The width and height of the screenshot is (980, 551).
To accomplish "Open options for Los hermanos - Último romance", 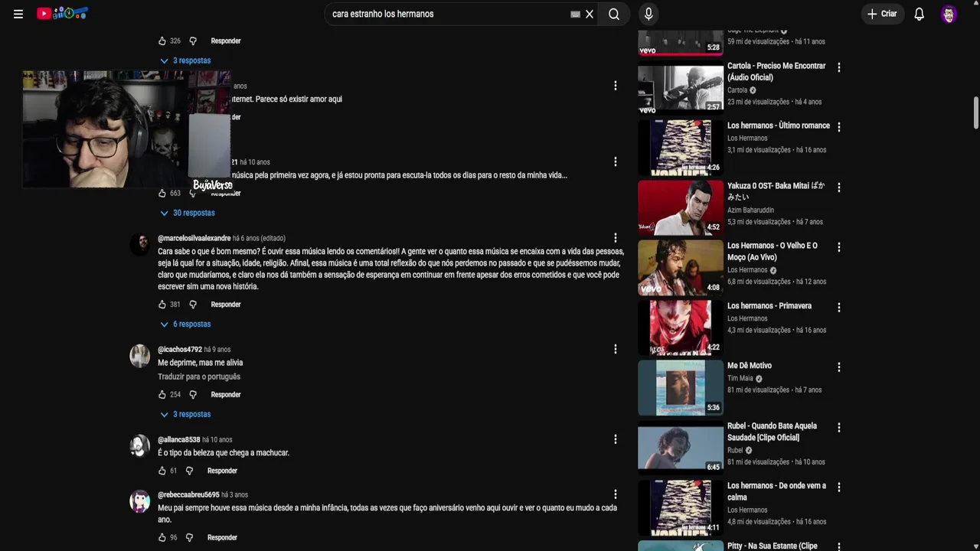I will point(839,127).
